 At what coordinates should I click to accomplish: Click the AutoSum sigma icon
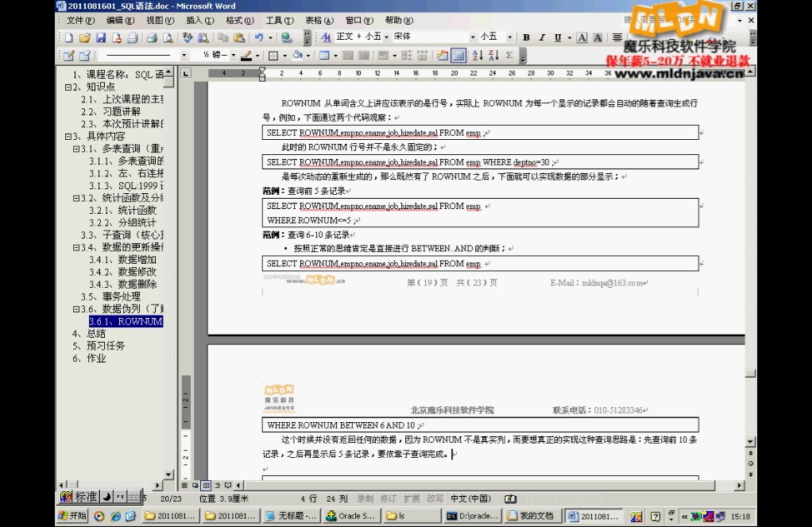509,56
